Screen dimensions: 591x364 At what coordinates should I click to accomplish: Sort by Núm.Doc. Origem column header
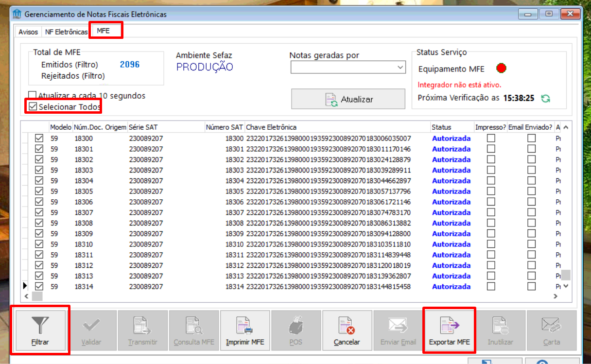100,127
